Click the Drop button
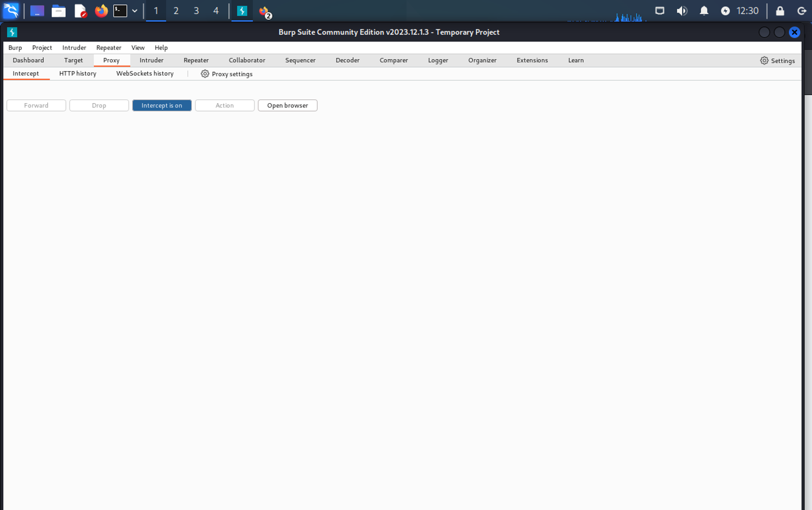Image resolution: width=812 pixels, height=510 pixels. click(x=99, y=105)
